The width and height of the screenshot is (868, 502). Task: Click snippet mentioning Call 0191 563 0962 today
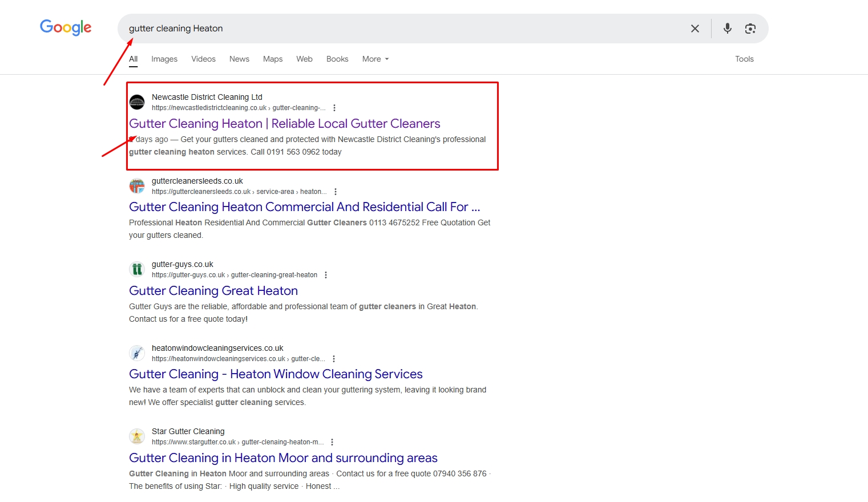point(308,145)
